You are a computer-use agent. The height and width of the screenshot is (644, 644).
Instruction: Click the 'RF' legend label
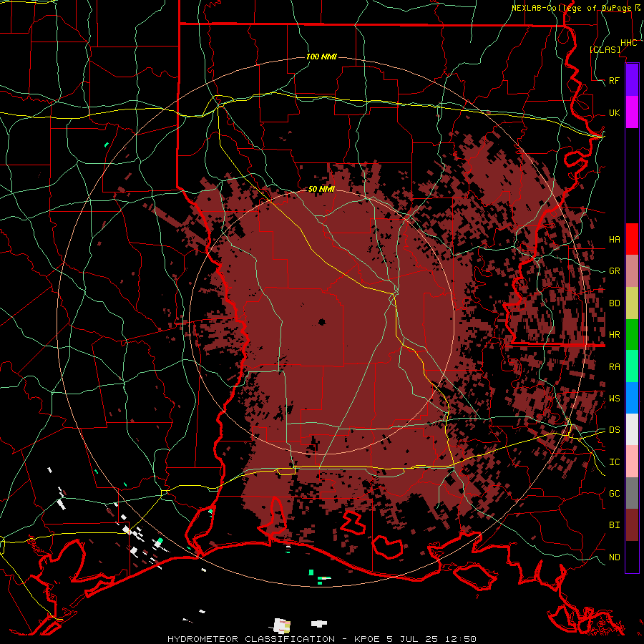tap(614, 80)
